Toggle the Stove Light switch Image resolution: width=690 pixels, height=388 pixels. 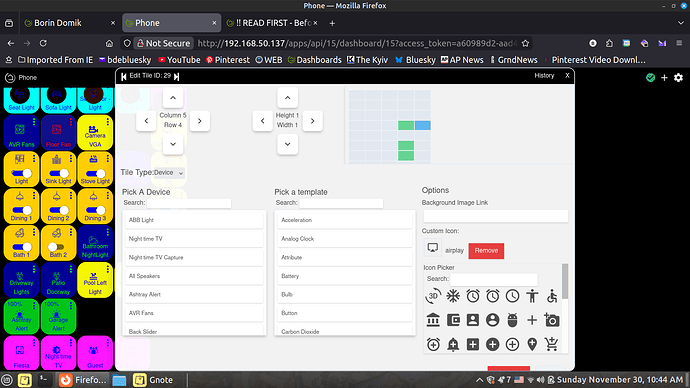[x=95, y=173]
